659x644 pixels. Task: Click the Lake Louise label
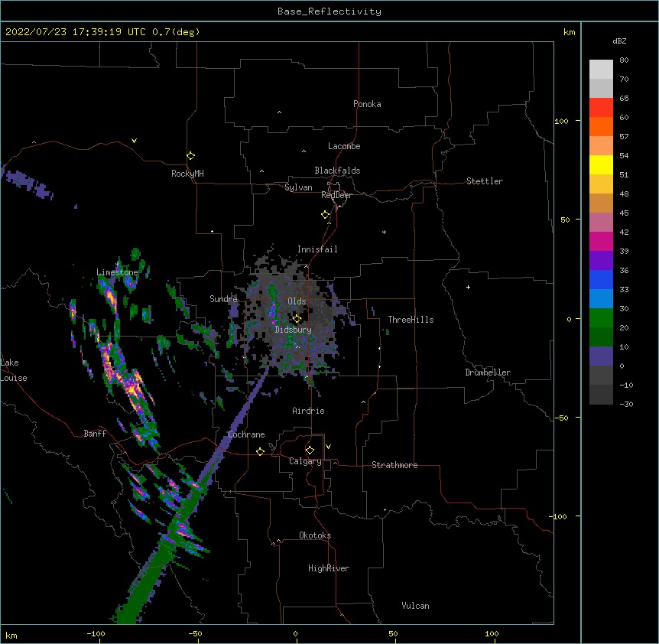(x=14, y=370)
